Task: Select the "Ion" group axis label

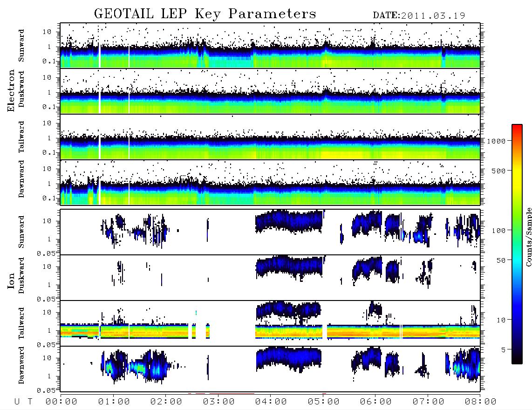Action: pyautogui.click(x=11, y=281)
